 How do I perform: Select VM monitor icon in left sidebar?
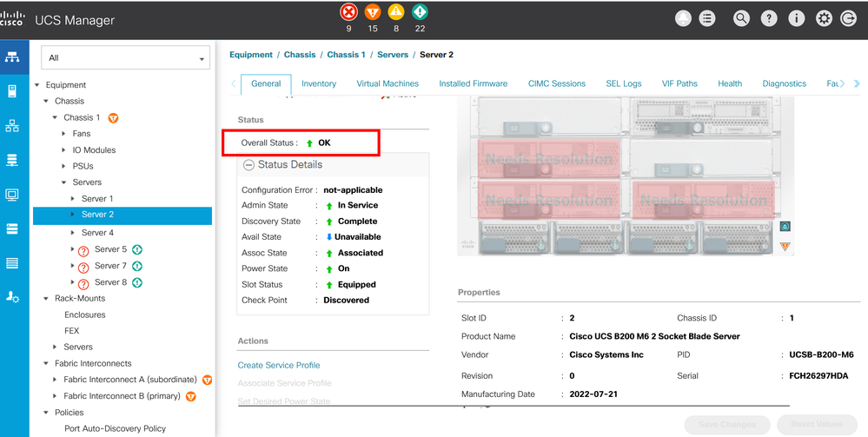pyautogui.click(x=13, y=195)
